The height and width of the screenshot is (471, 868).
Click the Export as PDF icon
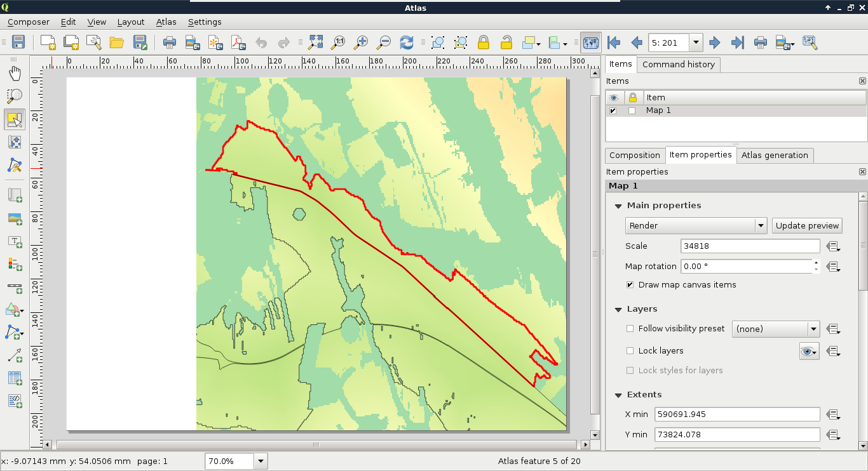click(x=237, y=43)
